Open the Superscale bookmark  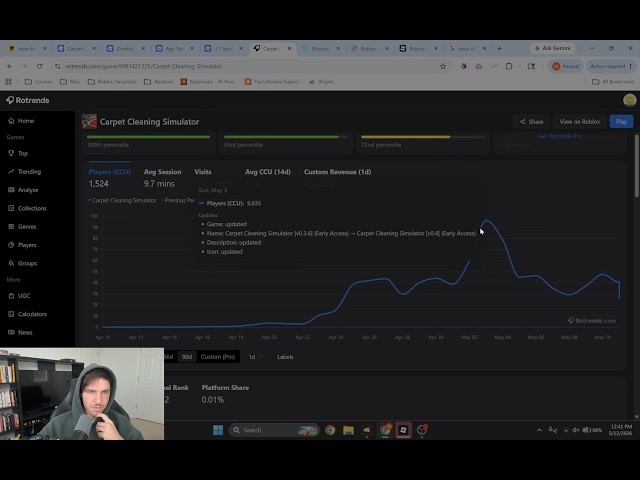(208, 82)
